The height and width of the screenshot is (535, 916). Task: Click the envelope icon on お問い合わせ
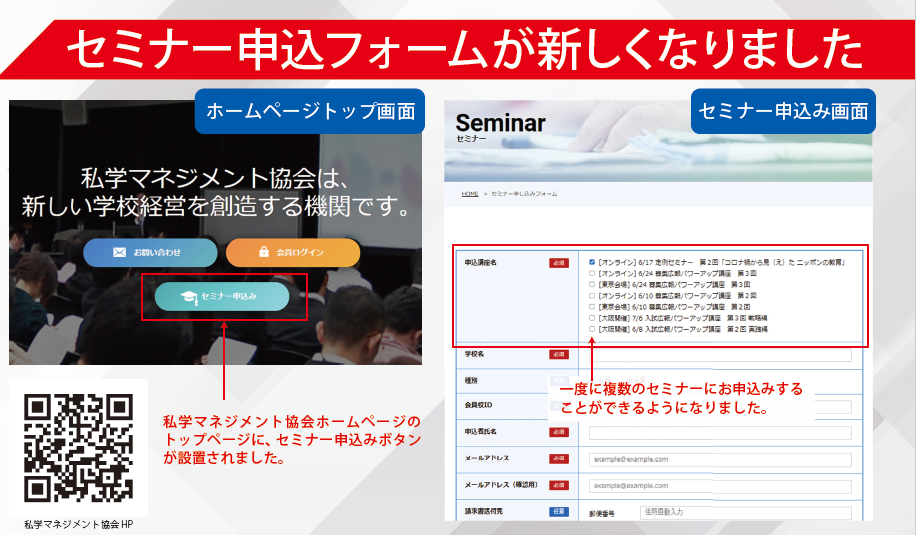(120, 253)
